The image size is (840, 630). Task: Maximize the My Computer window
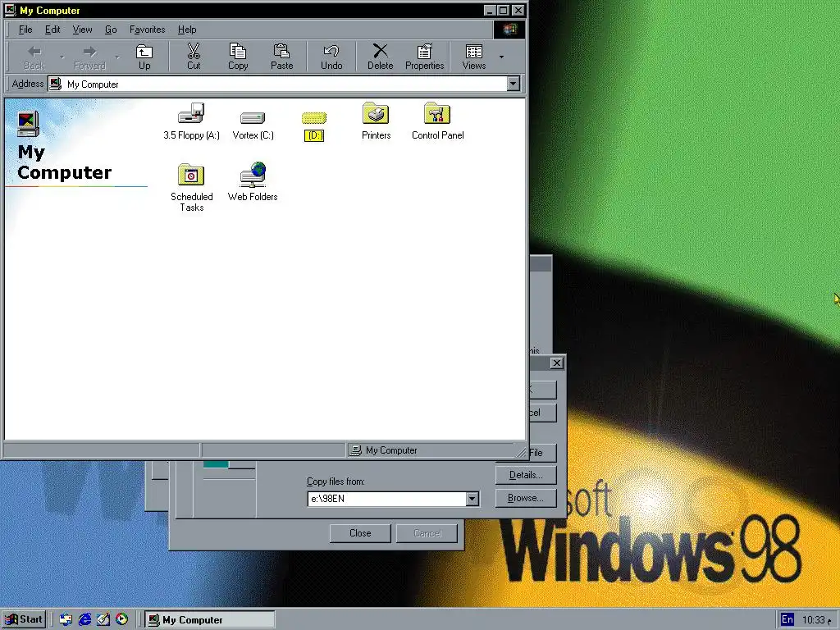(503, 10)
